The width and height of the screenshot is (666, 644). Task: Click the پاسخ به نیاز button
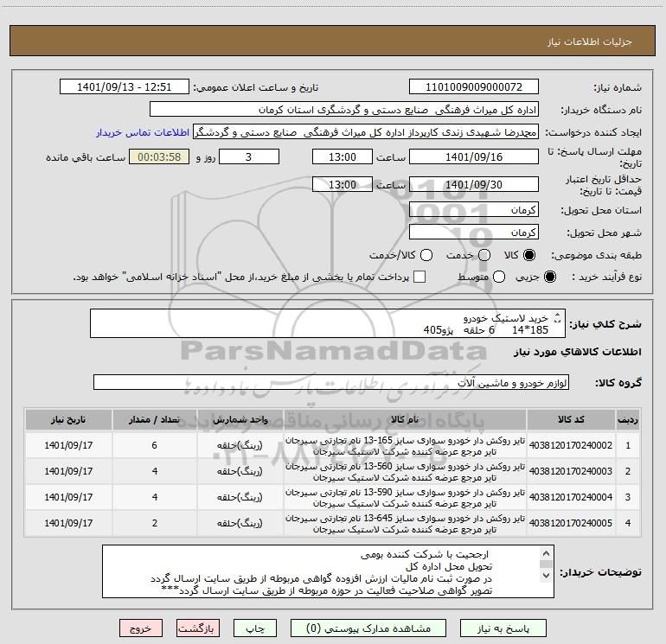pos(503,628)
